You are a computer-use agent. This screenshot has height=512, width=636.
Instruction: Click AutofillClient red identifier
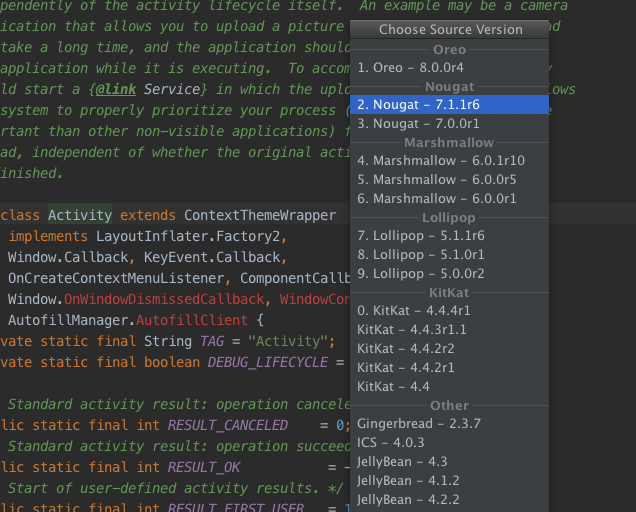coord(192,321)
